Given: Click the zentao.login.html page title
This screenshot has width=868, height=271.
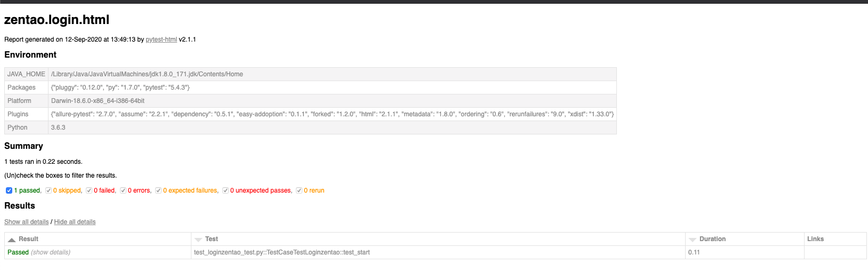Looking at the screenshot, I should pyautogui.click(x=57, y=20).
